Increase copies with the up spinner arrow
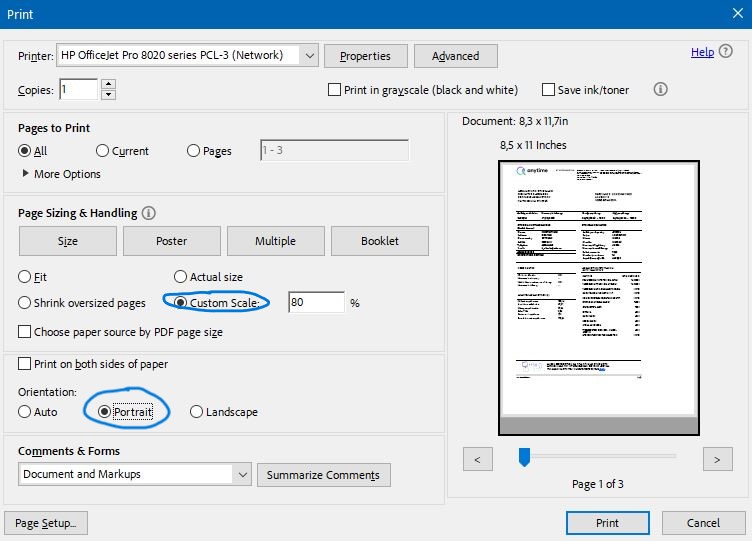The height and width of the screenshot is (541, 752). click(108, 84)
